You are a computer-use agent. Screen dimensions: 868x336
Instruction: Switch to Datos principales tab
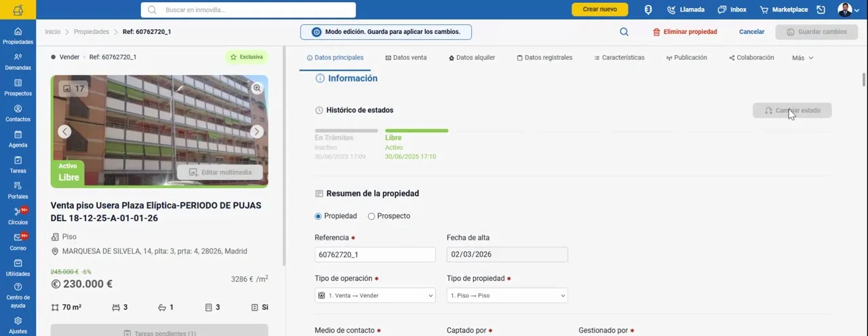(335, 58)
